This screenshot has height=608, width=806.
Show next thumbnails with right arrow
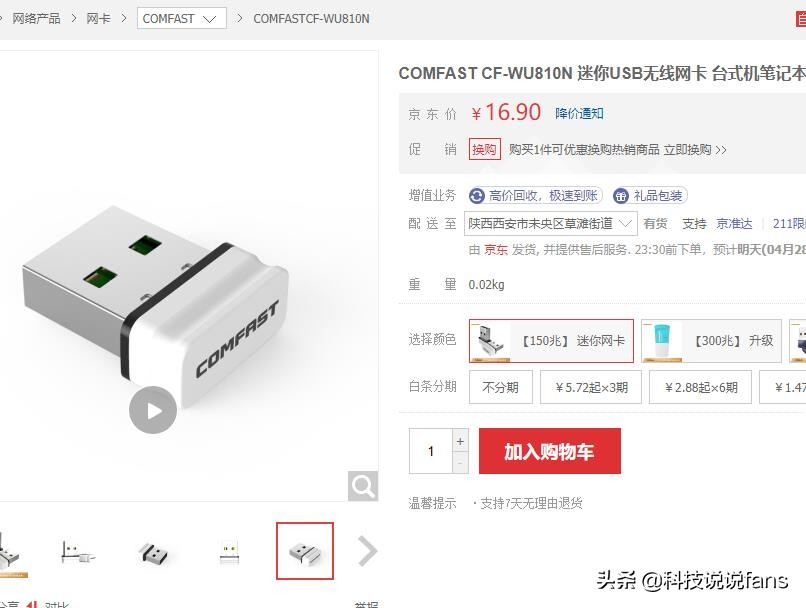368,551
